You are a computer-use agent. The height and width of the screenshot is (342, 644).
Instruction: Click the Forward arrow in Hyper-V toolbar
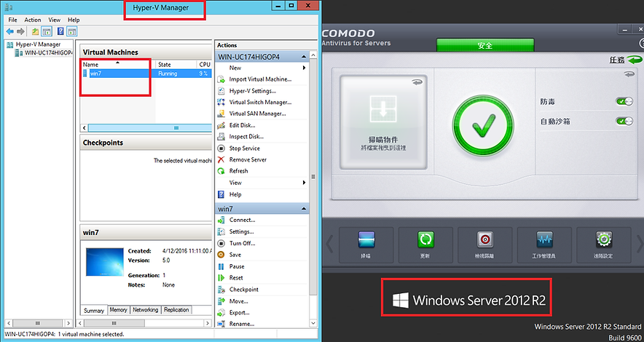coord(20,31)
